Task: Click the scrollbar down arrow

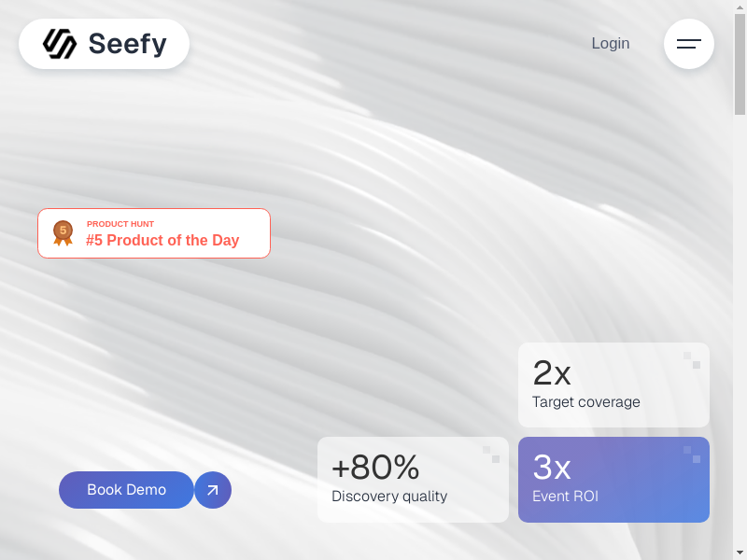Action: (x=740, y=552)
